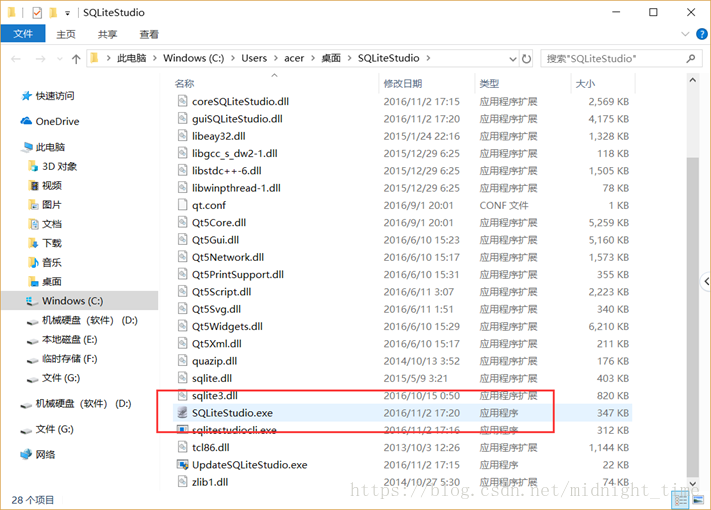Select Qt5Widgets.dll file name
This screenshot has width=711, height=510.
click(x=227, y=326)
